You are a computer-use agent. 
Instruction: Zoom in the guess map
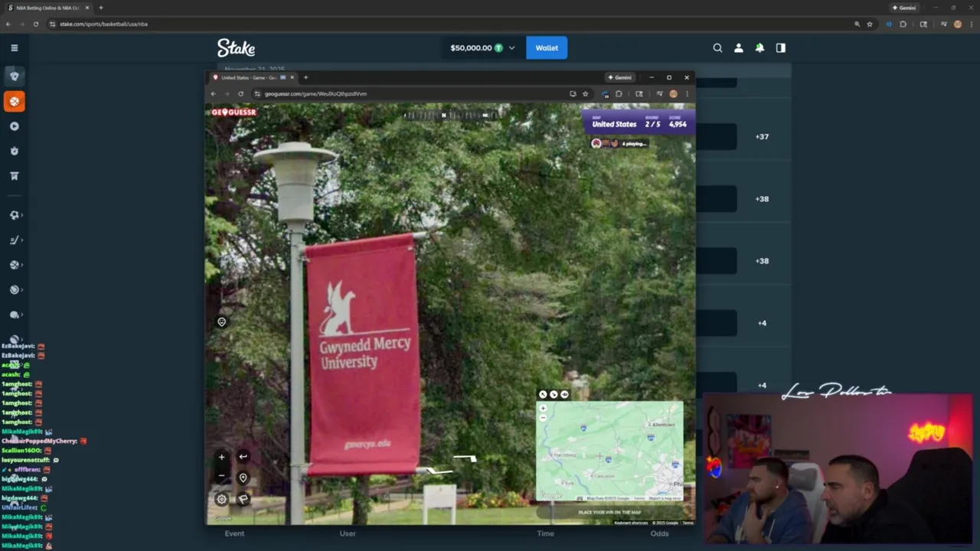544,409
